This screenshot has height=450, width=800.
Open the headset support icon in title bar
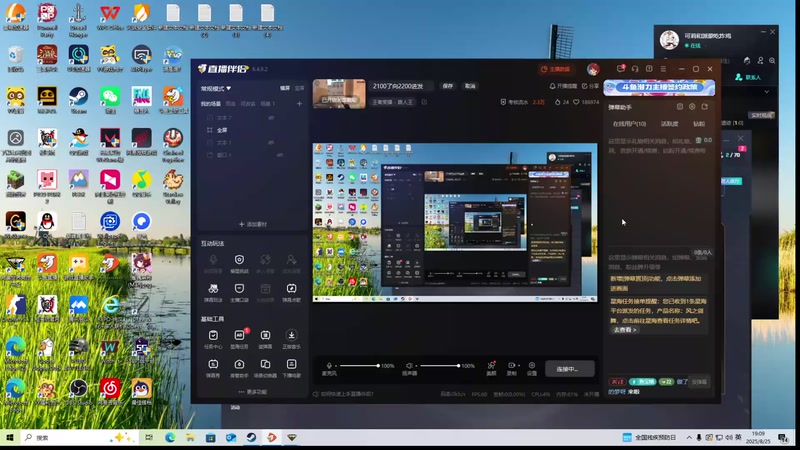pos(635,69)
